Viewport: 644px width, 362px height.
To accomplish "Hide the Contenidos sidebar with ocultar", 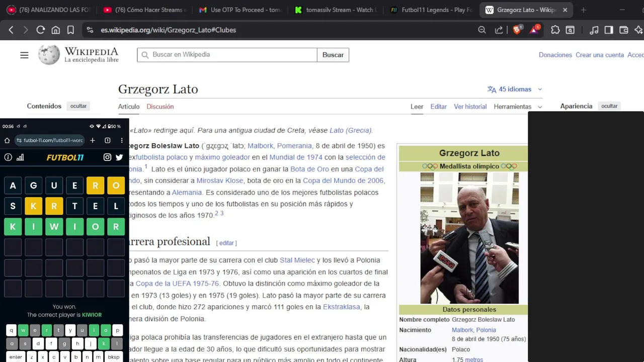I will pos(78,106).
